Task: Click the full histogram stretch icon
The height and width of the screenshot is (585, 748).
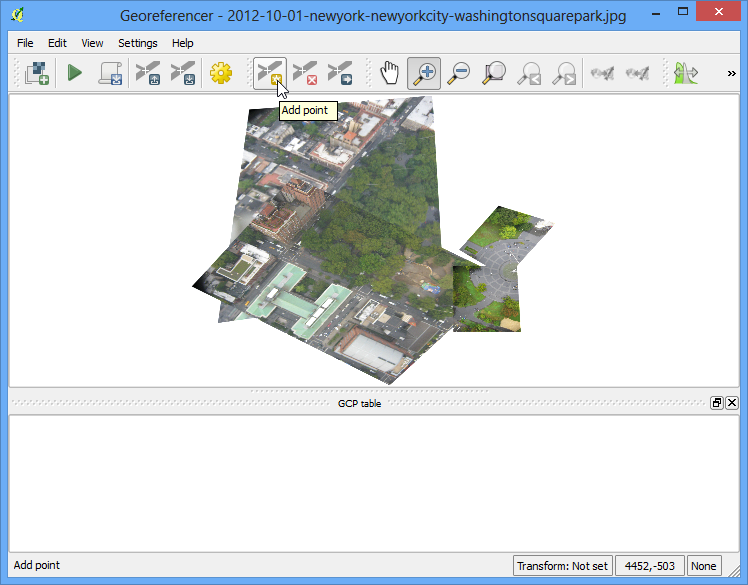Action: 686,73
